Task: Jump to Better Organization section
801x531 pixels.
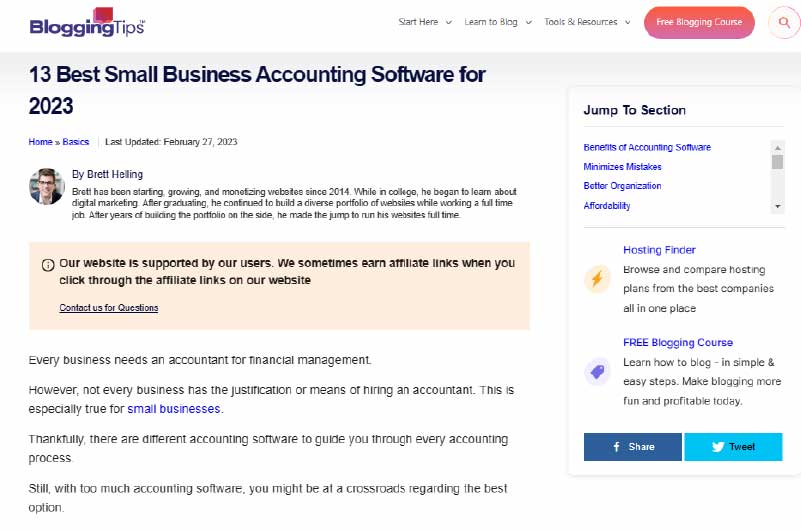Action: coord(622,186)
